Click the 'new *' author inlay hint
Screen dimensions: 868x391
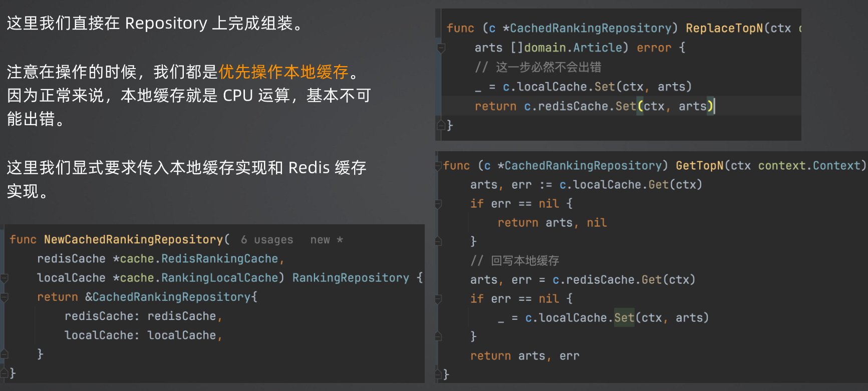tap(327, 240)
